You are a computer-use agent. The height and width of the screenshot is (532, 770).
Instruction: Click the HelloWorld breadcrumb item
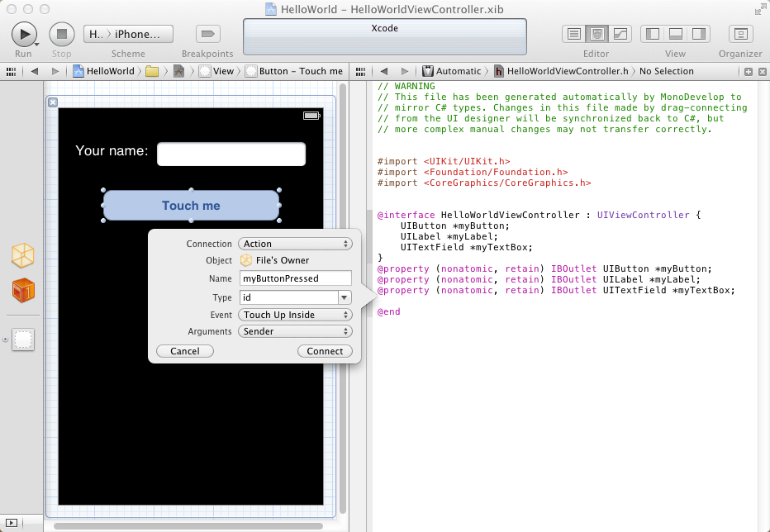(103, 71)
